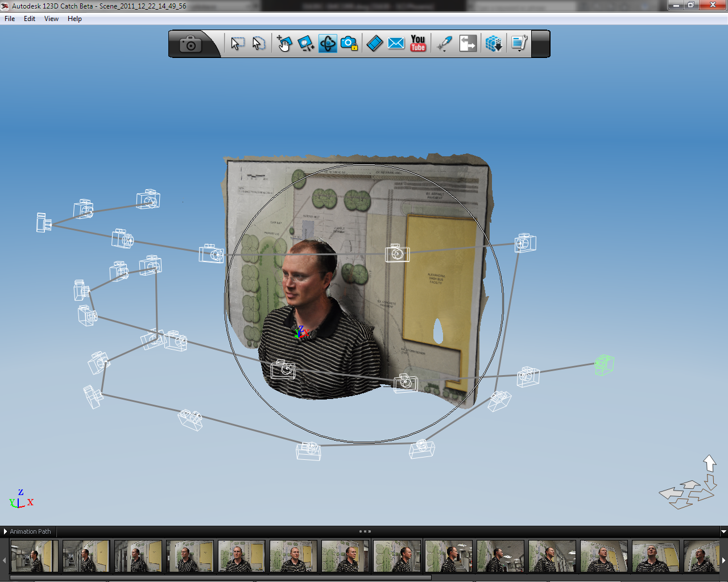Screen dimensions: 728x582
Task: Open the View menu
Action: coord(51,19)
